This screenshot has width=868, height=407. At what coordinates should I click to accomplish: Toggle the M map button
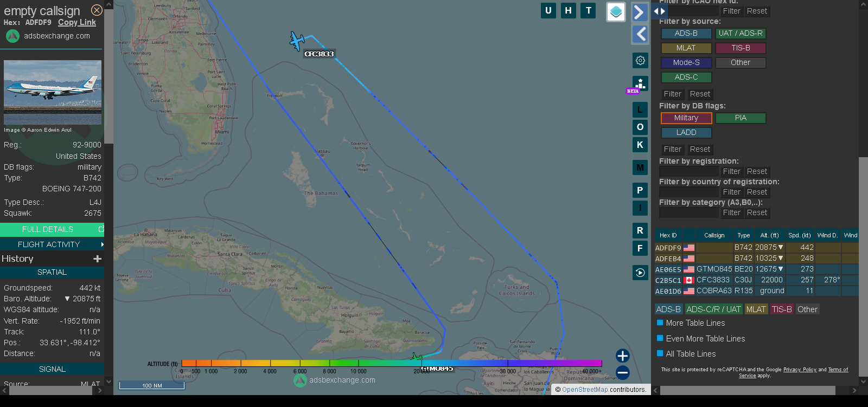click(x=640, y=167)
